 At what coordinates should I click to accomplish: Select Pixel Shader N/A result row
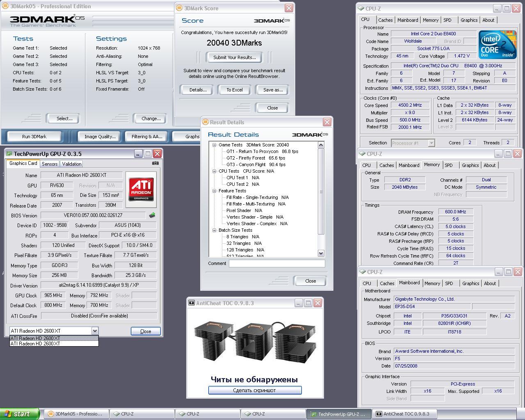[x=244, y=210]
